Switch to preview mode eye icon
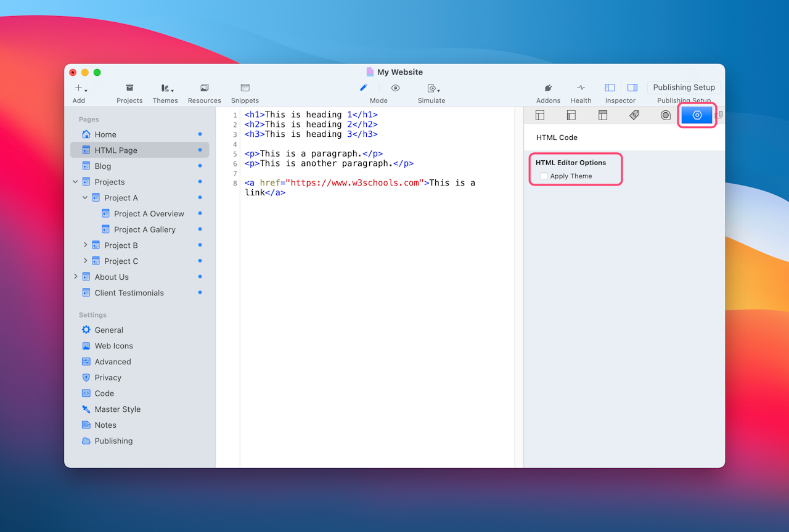This screenshot has width=789, height=532. 396,88
